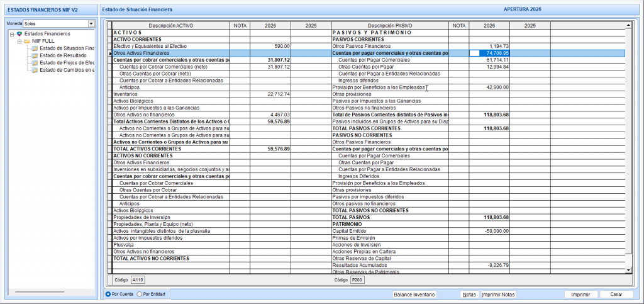
Task: Click the Imprimir button
Action: click(x=580, y=295)
